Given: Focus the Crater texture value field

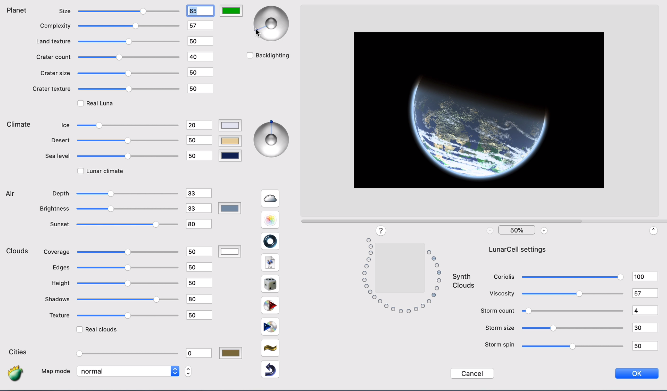Looking at the screenshot, I should pyautogui.click(x=200, y=88).
